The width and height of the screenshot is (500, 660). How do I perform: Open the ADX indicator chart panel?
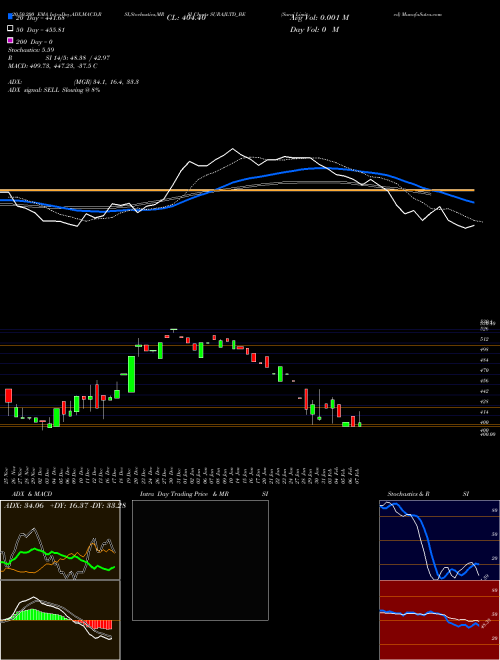60,540
